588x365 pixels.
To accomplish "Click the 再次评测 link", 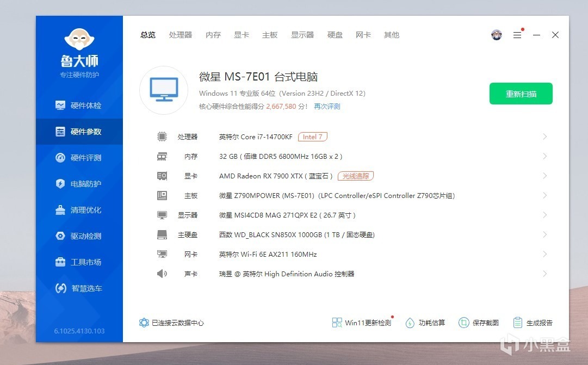I will [x=327, y=107].
